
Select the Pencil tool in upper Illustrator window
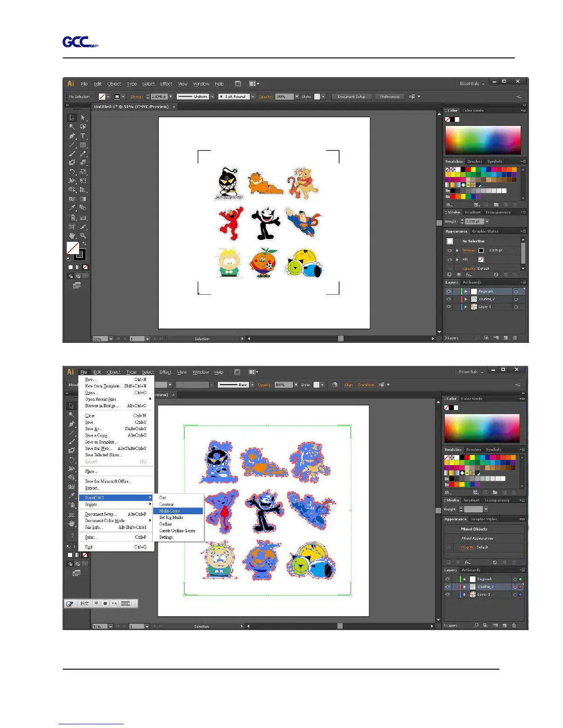(x=83, y=154)
